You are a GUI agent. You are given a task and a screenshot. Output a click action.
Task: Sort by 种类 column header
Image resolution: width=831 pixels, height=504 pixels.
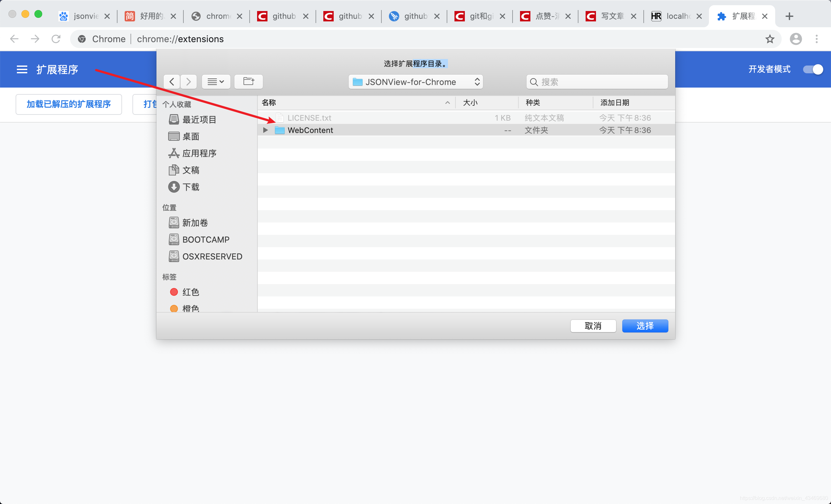pyautogui.click(x=555, y=103)
